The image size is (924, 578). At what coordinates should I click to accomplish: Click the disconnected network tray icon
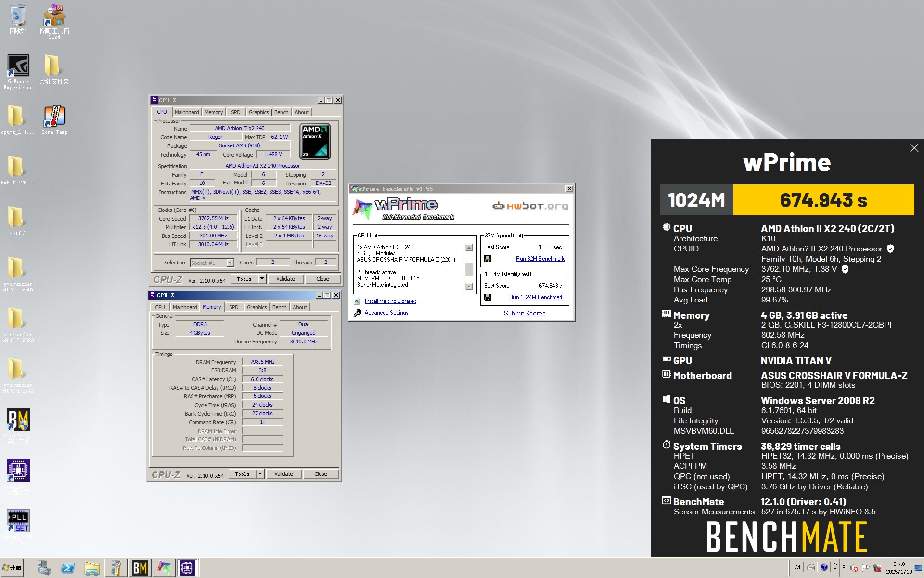pos(877,568)
